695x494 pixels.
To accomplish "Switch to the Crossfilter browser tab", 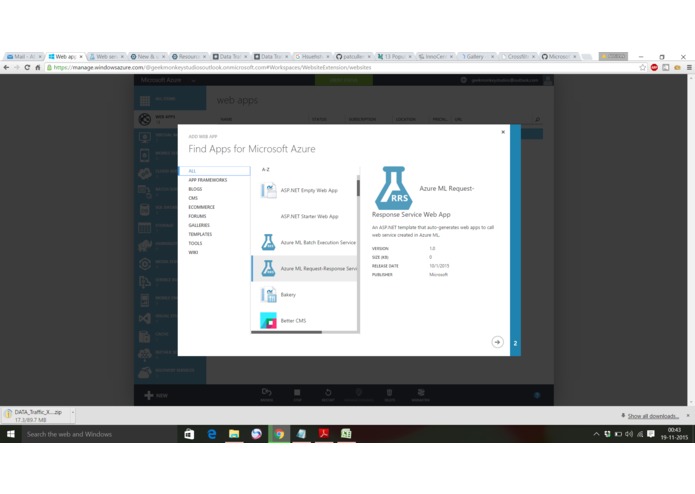I will click(518, 56).
